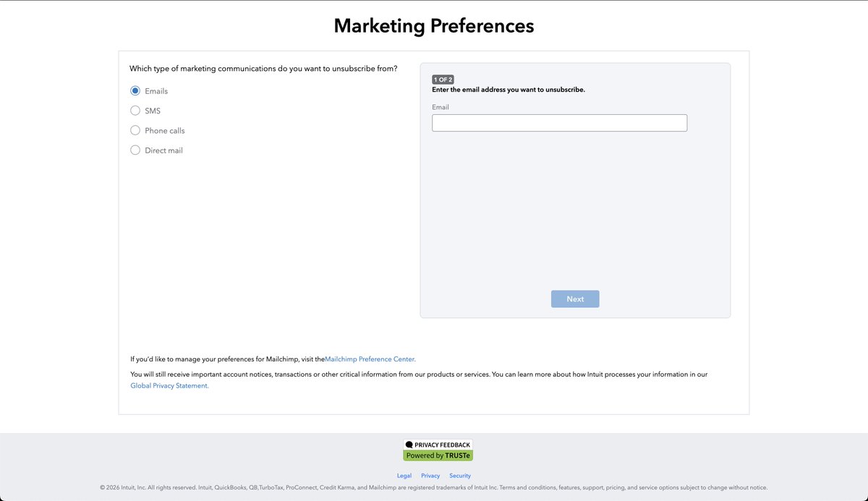Open the Global Privacy Statement link

coord(169,386)
